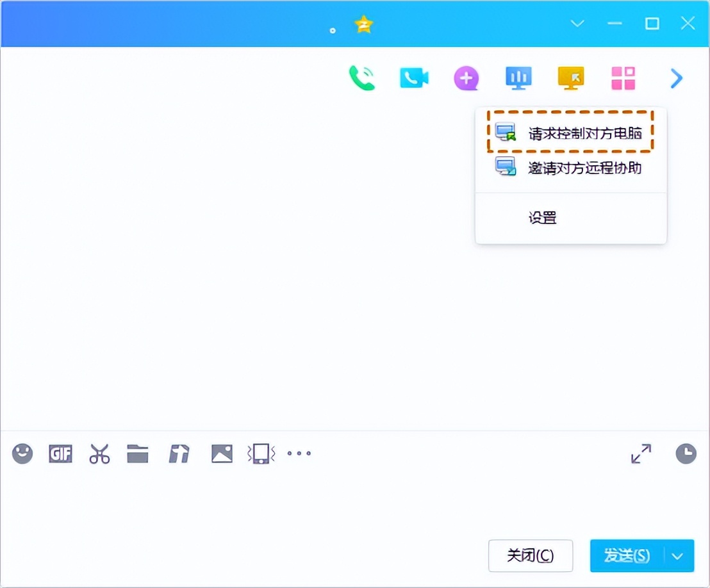Click the 发送(S) send button

[625, 555]
